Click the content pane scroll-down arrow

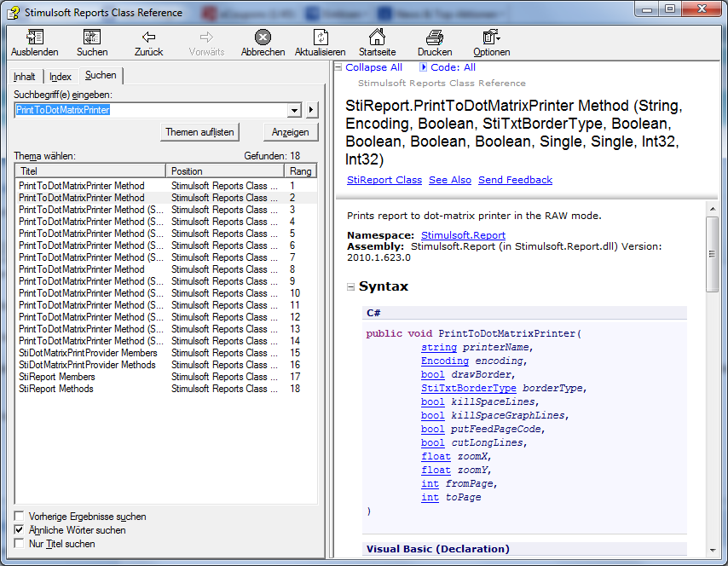point(712,550)
